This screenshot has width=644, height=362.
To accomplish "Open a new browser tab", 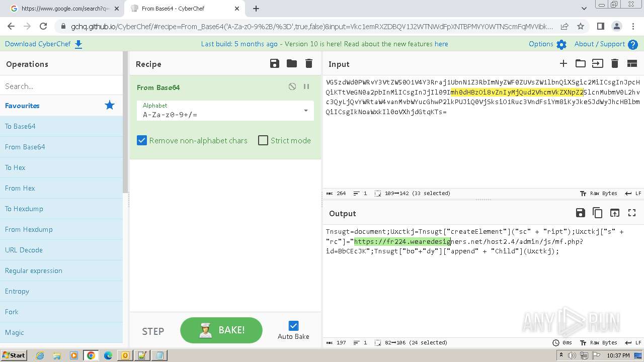I will click(x=256, y=9).
